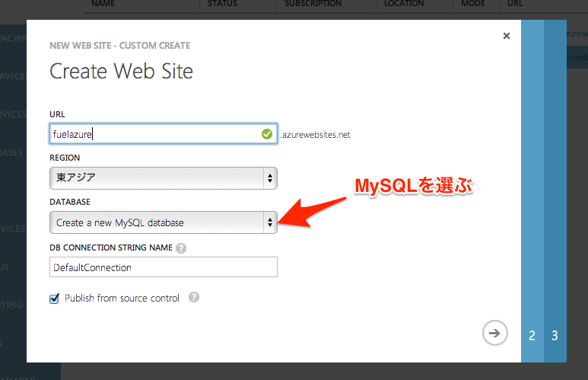Viewport: 588px width, 380px height.
Task: Go to wizard step 2
Action: (x=532, y=335)
